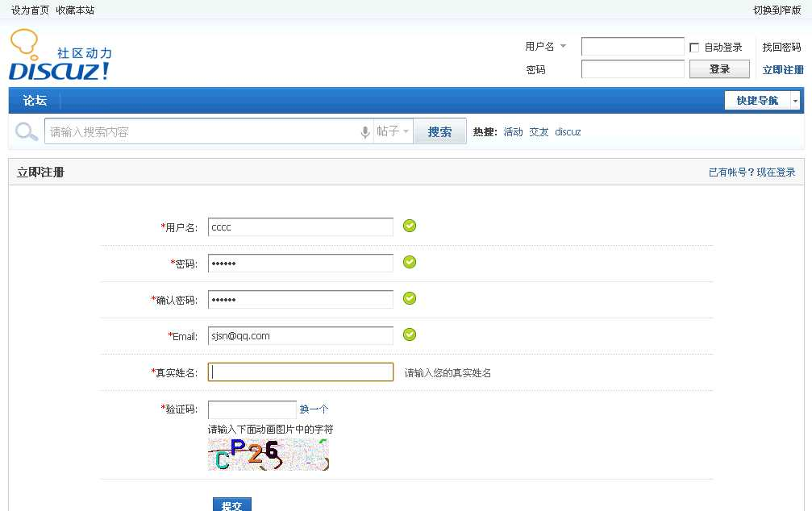Click the 已有帐号？现在登录 link
The image size is (812, 511).
click(x=752, y=172)
